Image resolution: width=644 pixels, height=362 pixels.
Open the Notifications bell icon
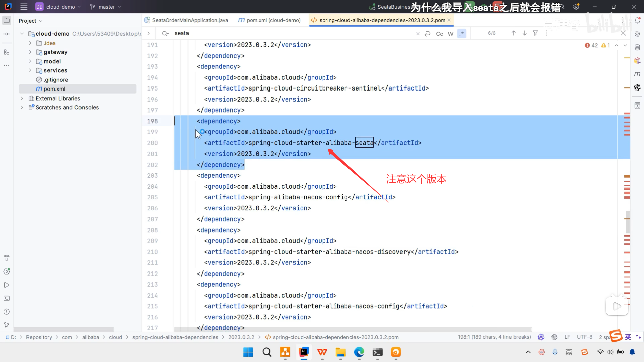tap(637, 20)
